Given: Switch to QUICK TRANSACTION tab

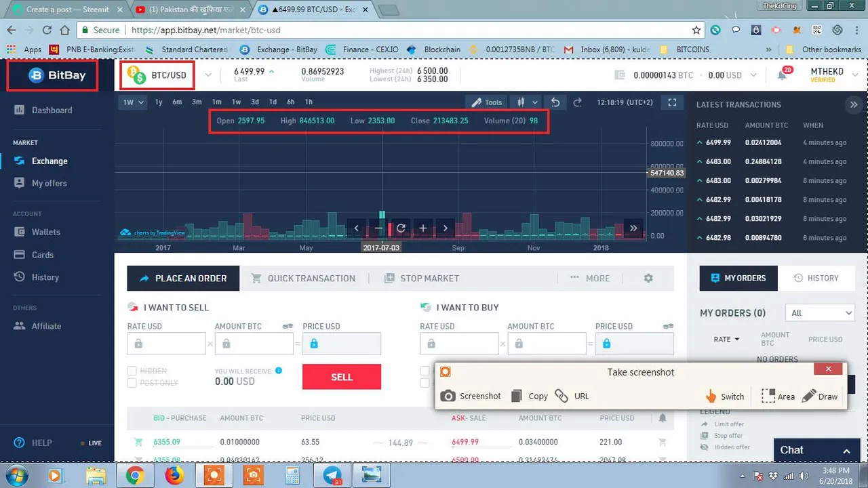Looking at the screenshot, I should tap(304, 279).
